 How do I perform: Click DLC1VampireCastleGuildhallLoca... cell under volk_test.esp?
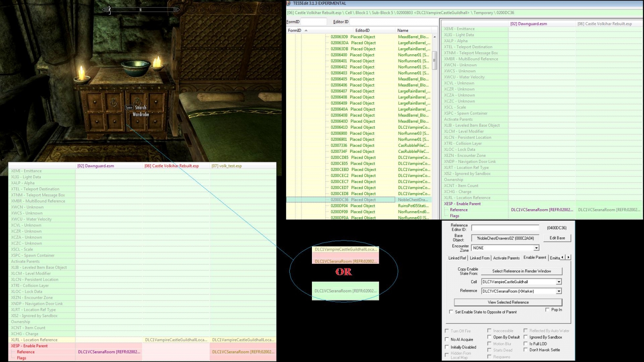243,340
